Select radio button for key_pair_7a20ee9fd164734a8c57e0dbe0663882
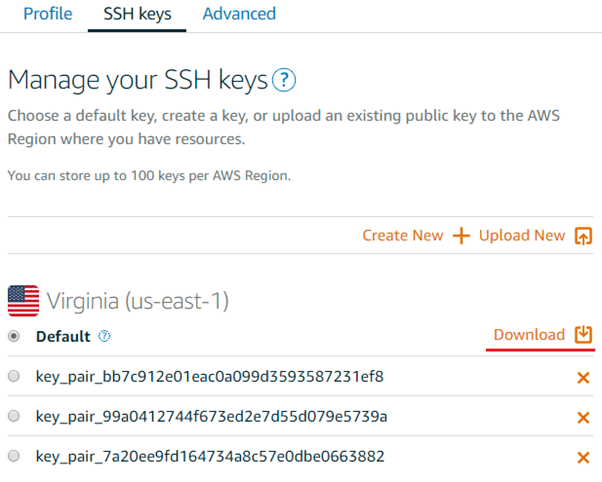602x482 pixels. pos(14,456)
